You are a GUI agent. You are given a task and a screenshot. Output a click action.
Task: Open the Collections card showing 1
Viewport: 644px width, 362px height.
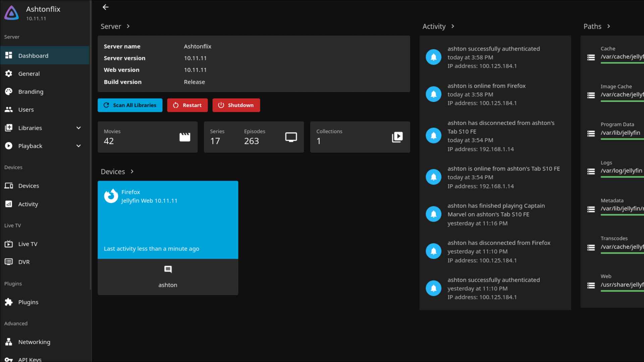coord(360,137)
